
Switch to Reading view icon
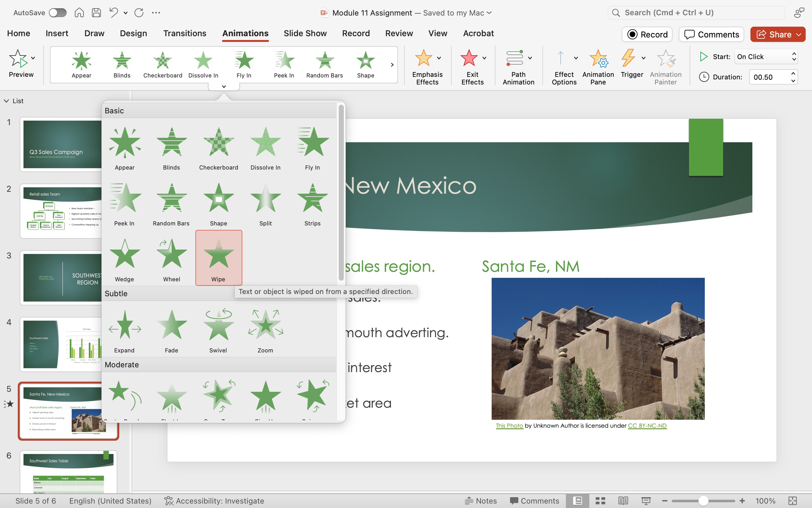coord(623,501)
